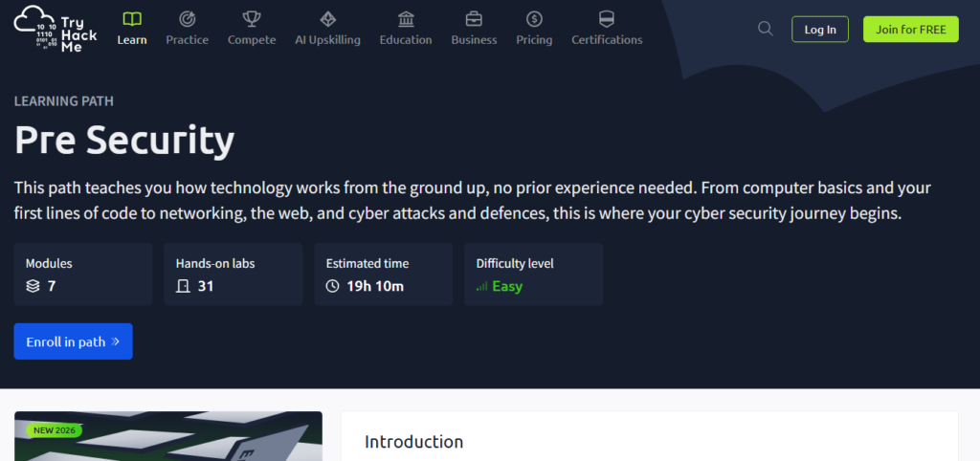Click the NEW 2026 badge
Image resolution: width=980 pixels, height=461 pixels.
coord(55,429)
